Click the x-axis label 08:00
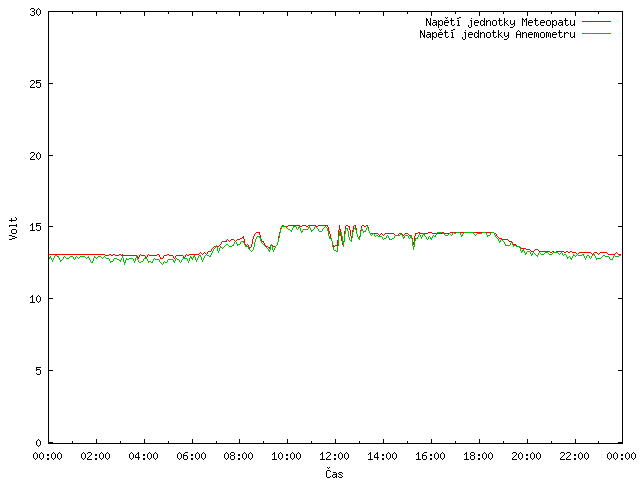Viewport: 640px width, 480px height. point(239,456)
